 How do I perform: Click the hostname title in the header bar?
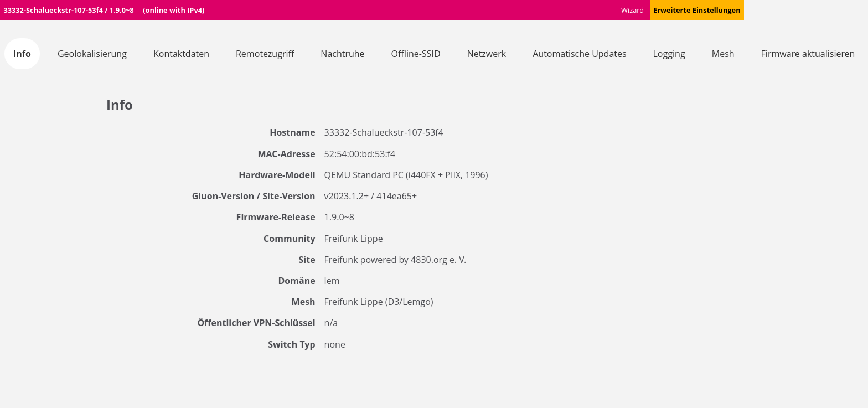(69, 10)
